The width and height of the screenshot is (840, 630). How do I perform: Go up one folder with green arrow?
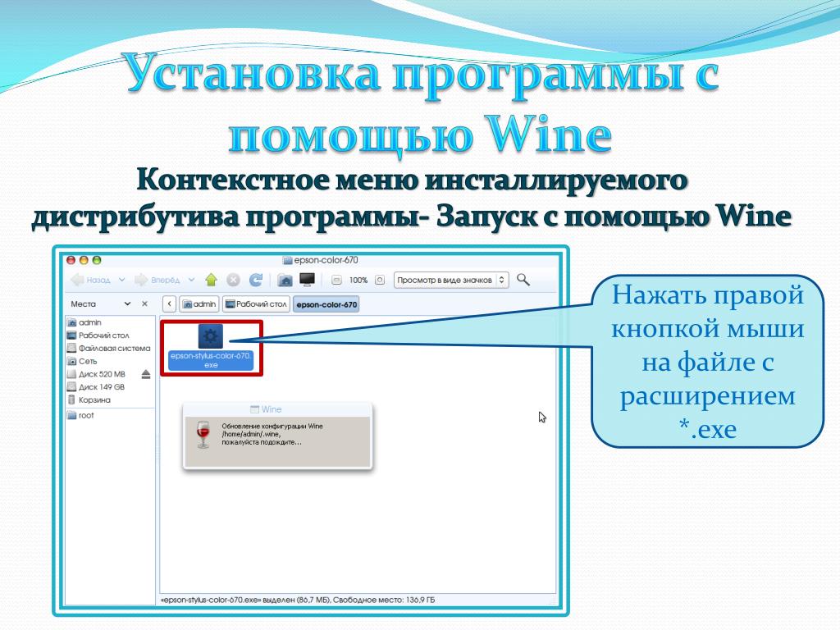coord(211,280)
